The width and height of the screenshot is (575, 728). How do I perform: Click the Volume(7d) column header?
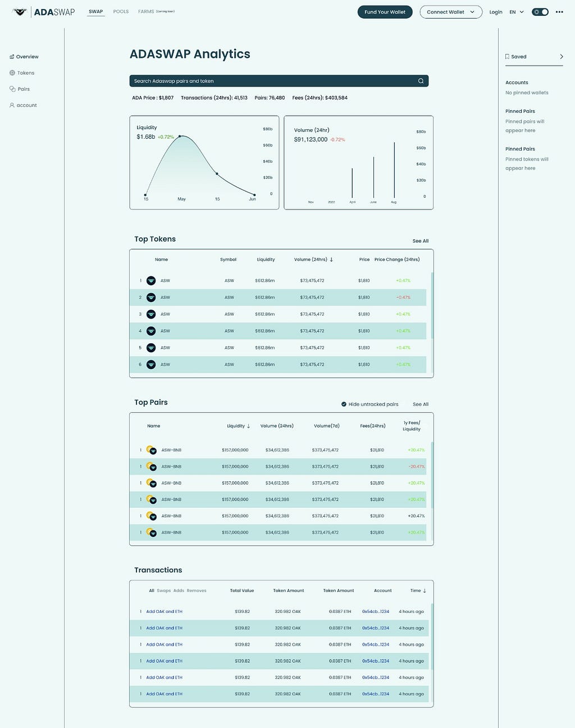[x=327, y=426]
